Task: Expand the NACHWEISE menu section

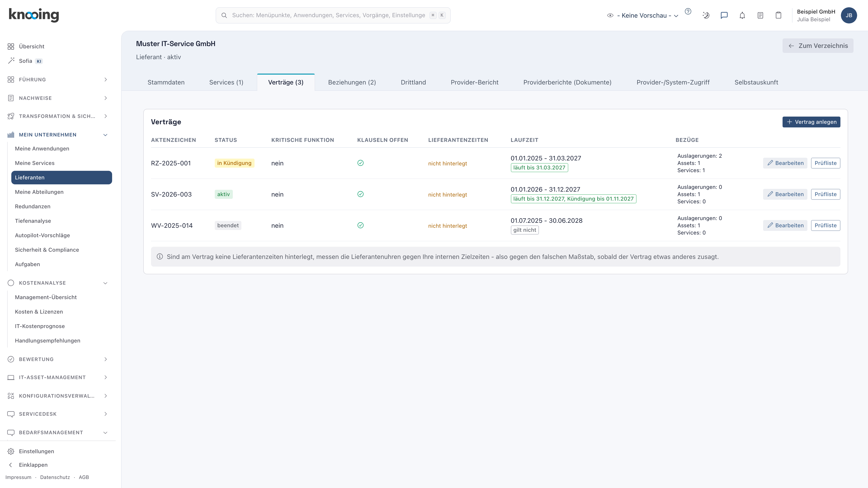Action: 58,98
